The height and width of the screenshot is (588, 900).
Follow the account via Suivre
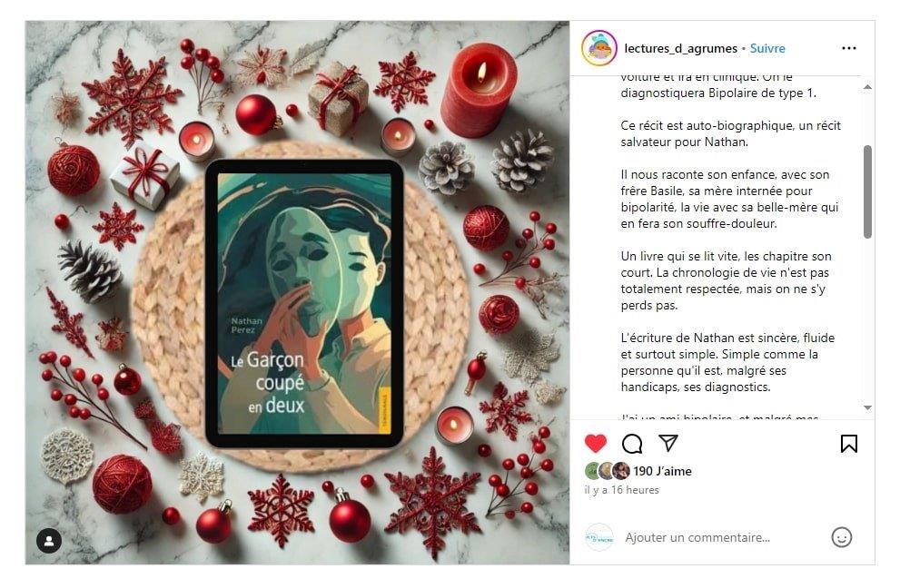pos(767,49)
